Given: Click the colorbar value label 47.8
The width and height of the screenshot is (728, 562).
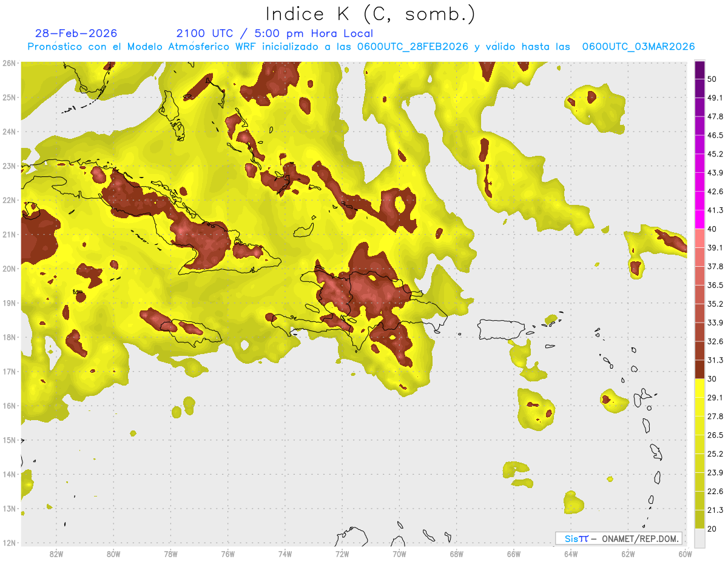Looking at the screenshot, I should 715,116.
